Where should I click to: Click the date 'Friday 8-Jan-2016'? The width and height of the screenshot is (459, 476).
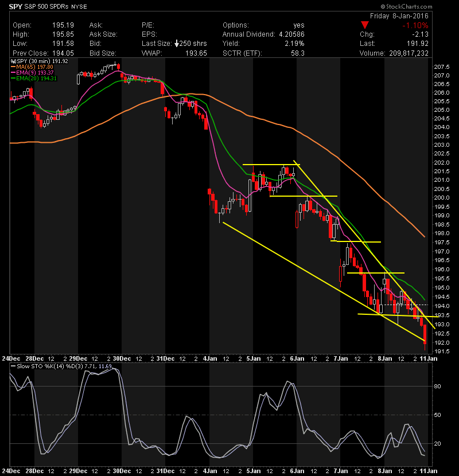click(399, 16)
